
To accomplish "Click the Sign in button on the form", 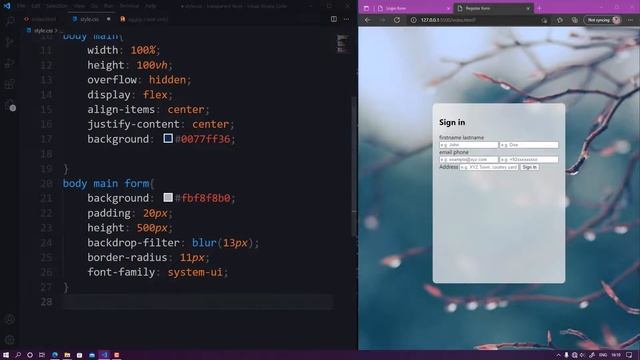I will (x=529, y=167).
